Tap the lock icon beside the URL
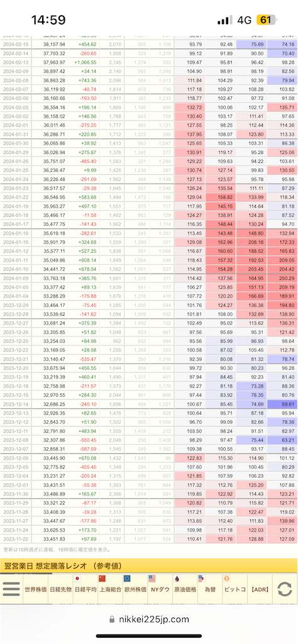 pos(113,619)
